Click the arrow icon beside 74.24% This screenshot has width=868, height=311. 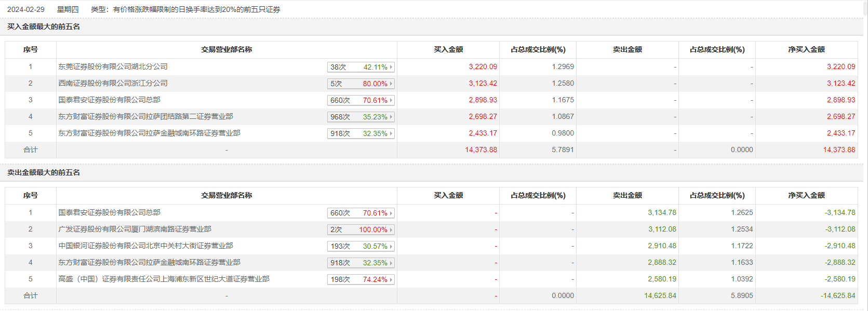coord(391,279)
